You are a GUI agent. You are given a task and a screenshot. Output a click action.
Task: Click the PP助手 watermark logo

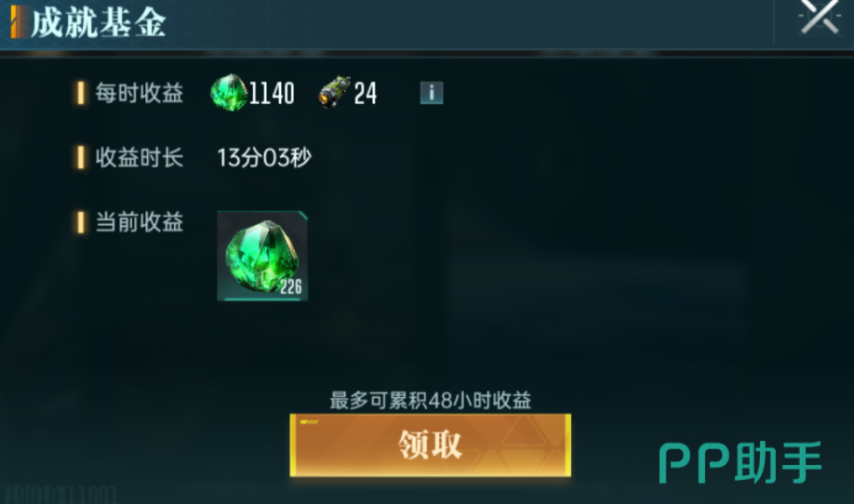pos(741,463)
